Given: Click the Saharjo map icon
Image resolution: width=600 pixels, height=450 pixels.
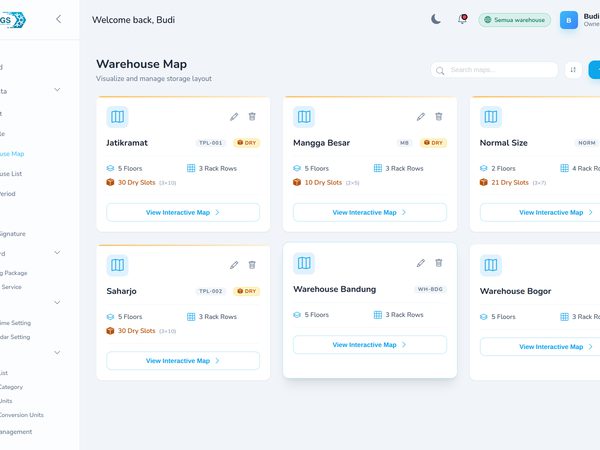Looking at the screenshot, I should 117,265.
